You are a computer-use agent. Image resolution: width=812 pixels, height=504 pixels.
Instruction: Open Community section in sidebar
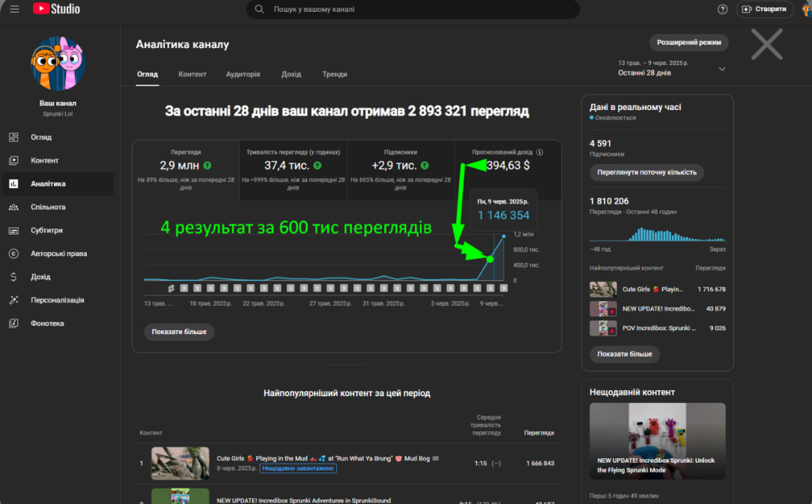(x=48, y=207)
